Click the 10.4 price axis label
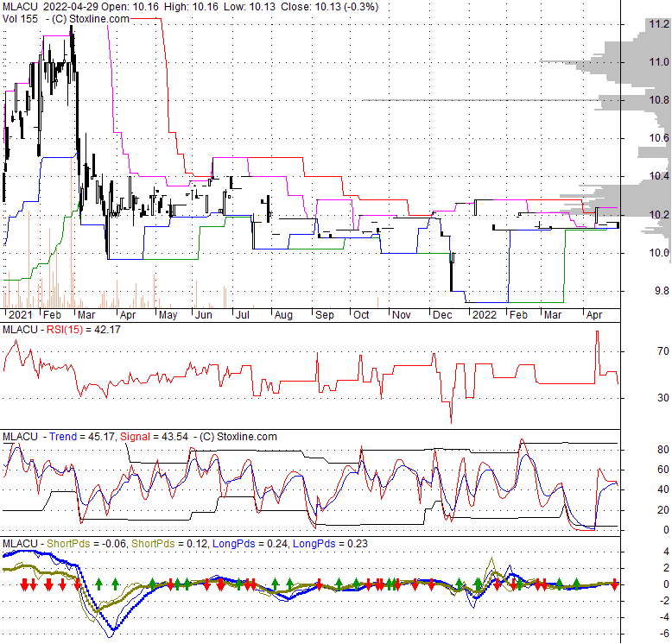The image size is (672, 644). [659, 176]
